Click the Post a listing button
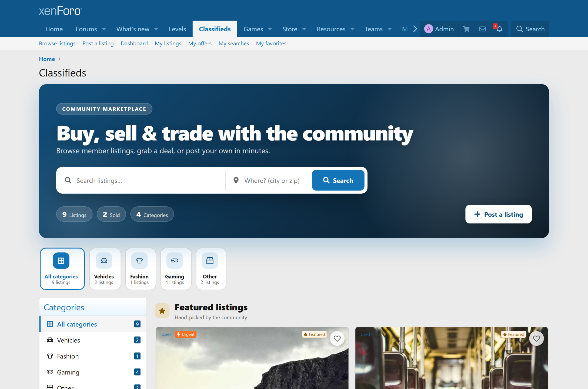Viewport: 588px width, 389px height. point(499,214)
